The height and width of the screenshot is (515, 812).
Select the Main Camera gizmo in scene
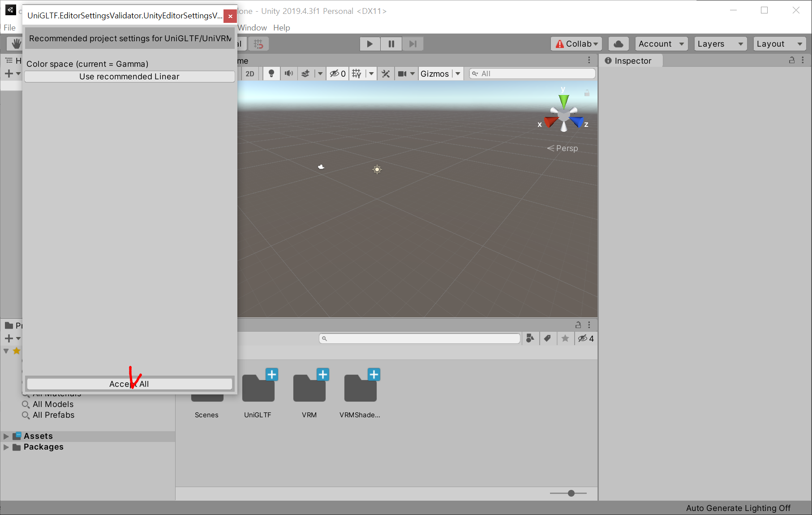pyautogui.click(x=321, y=167)
